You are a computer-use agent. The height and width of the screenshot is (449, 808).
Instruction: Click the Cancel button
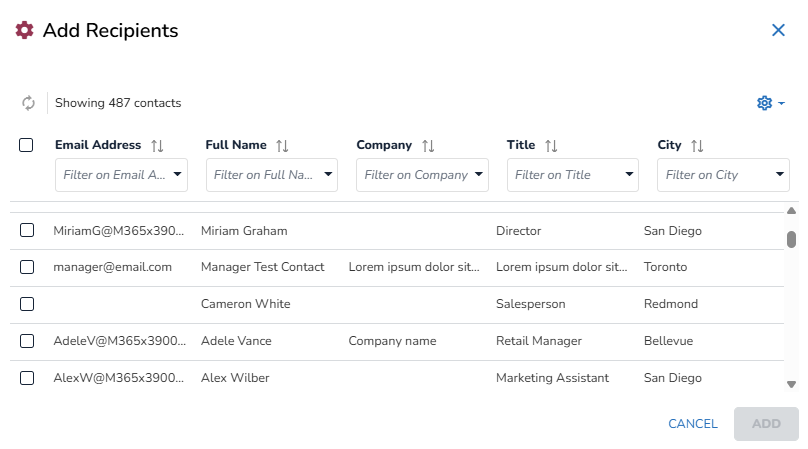point(692,424)
